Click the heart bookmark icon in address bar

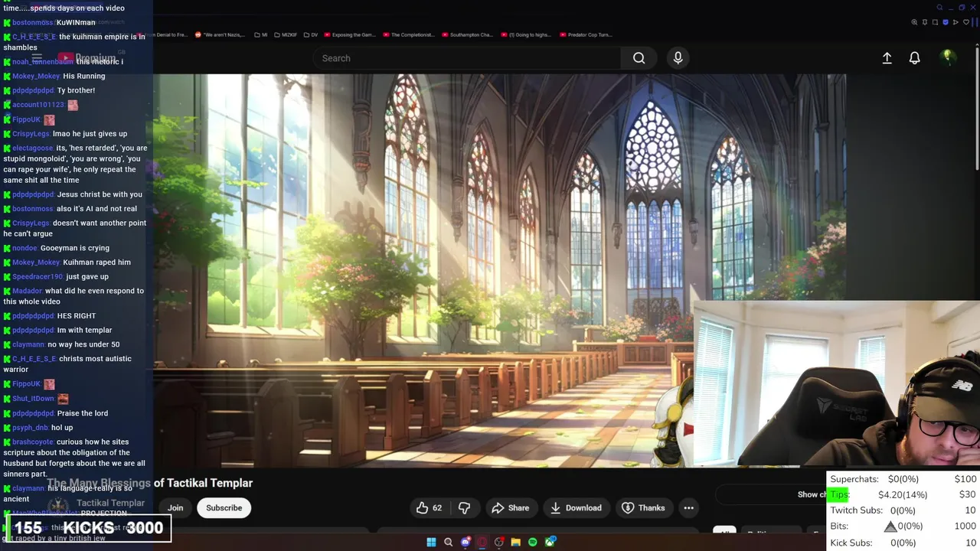click(966, 22)
